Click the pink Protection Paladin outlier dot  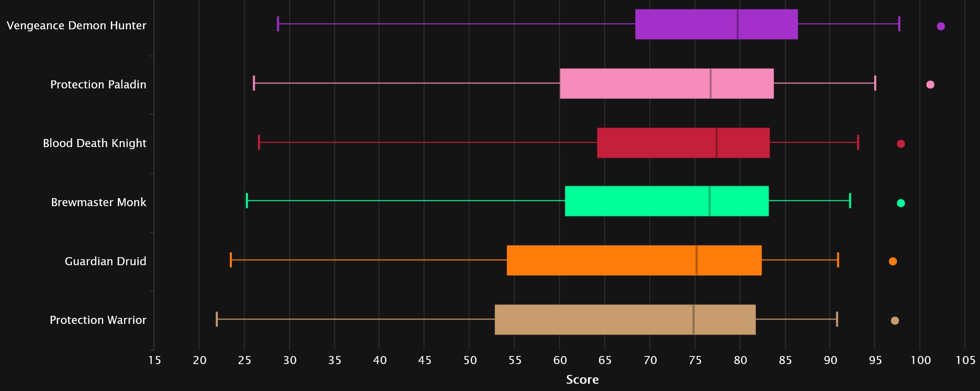click(x=930, y=84)
